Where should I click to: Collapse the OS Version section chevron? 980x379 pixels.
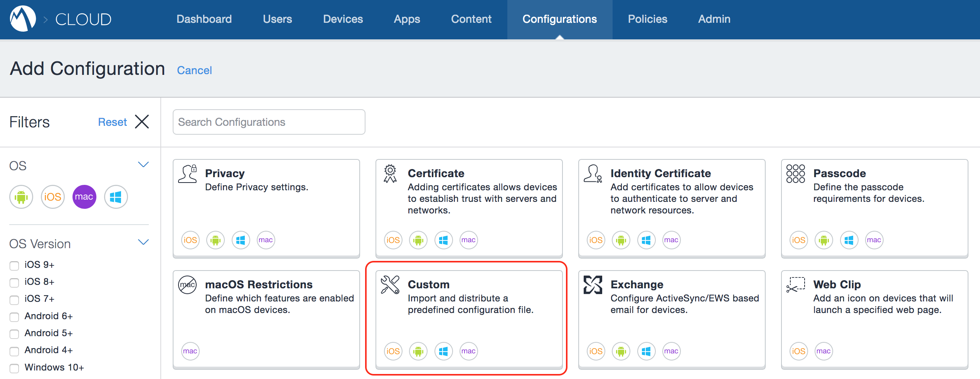click(x=143, y=242)
